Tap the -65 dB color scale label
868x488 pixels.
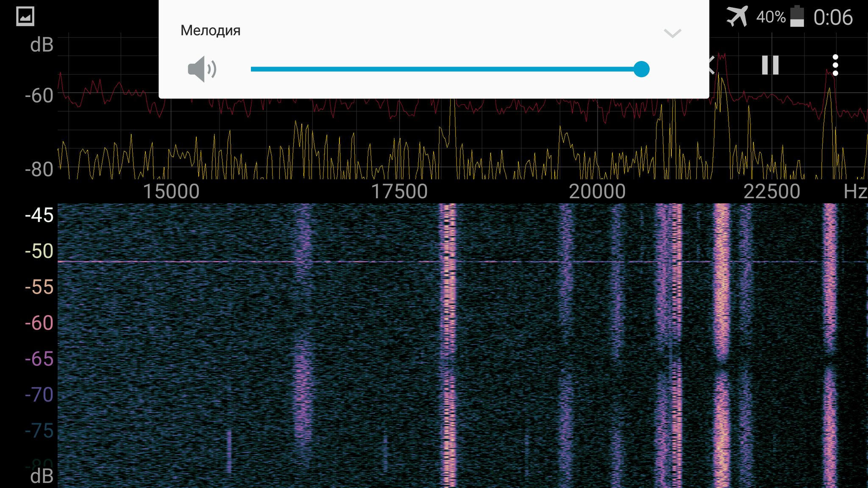point(39,359)
